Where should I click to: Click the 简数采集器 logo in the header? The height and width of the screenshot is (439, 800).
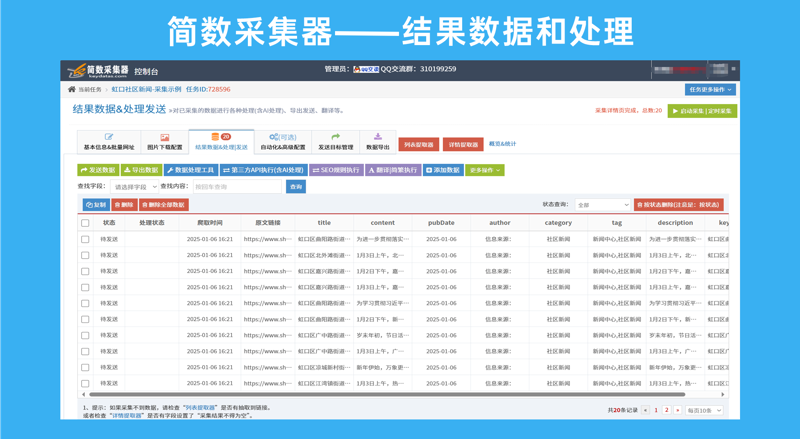pyautogui.click(x=98, y=70)
